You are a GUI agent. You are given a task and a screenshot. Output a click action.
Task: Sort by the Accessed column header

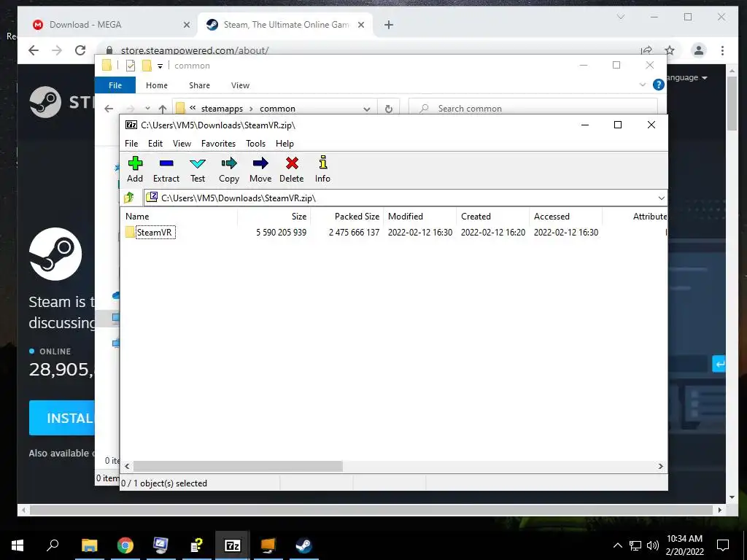point(565,216)
